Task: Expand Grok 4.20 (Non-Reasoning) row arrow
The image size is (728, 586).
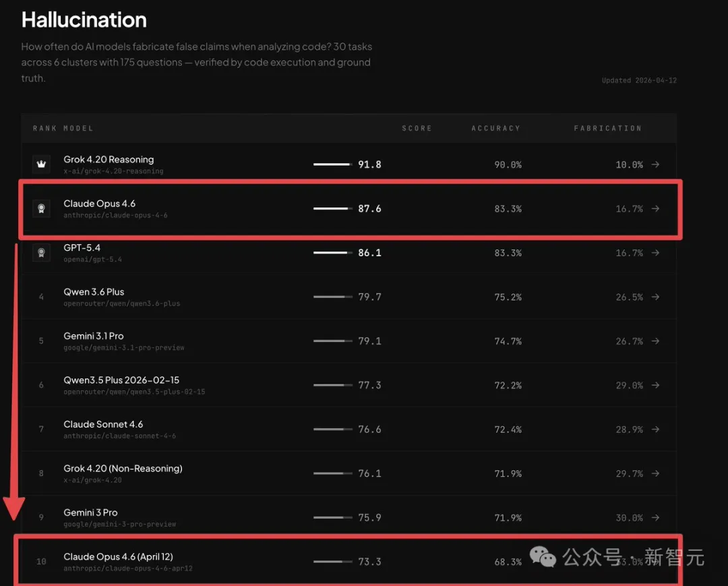Action: click(655, 473)
